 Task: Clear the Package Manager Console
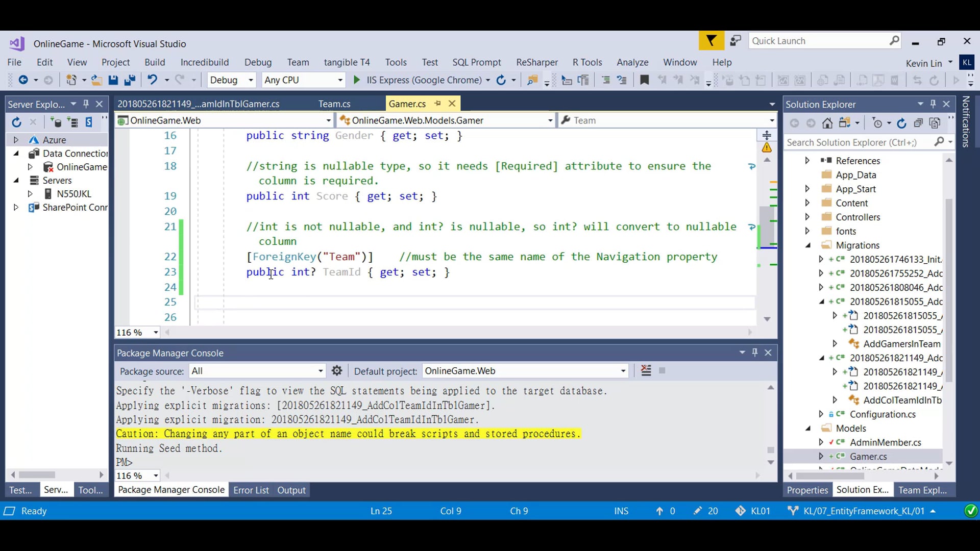click(x=646, y=371)
